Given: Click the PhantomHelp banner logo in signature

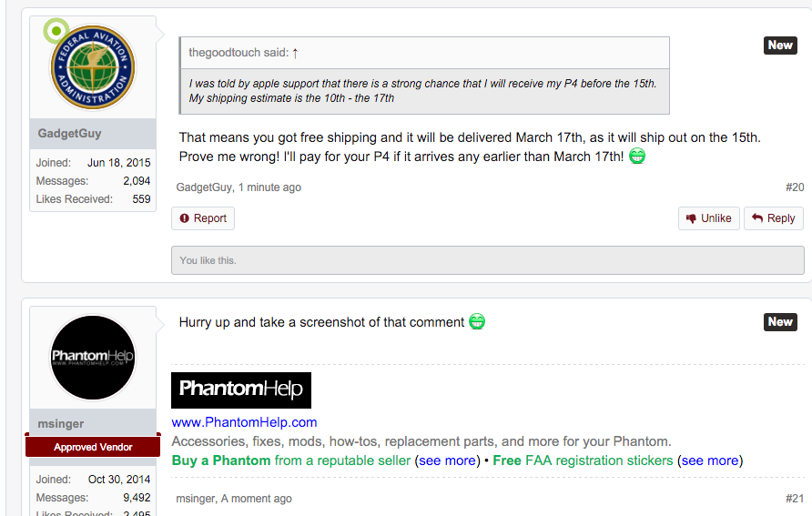Looking at the screenshot, I should (241, 390).
